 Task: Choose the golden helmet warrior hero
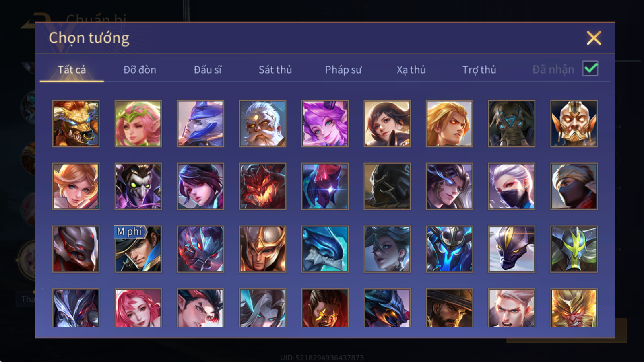pos(262,249)
